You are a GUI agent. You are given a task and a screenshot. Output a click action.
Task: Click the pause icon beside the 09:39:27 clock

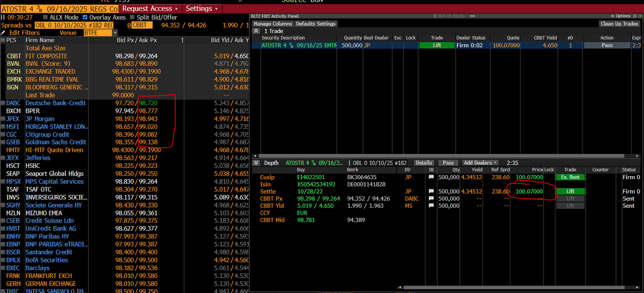(x=2, y=17)
